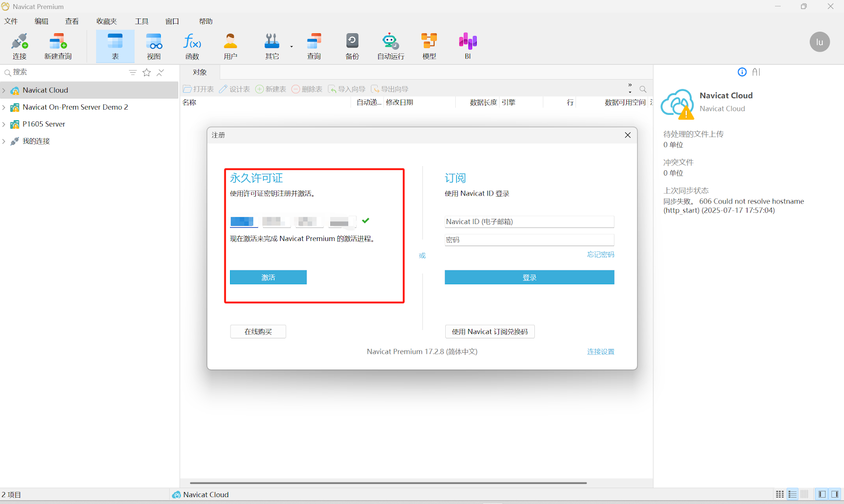Click the 新建查询 (New Query) icon

[57, 46]
